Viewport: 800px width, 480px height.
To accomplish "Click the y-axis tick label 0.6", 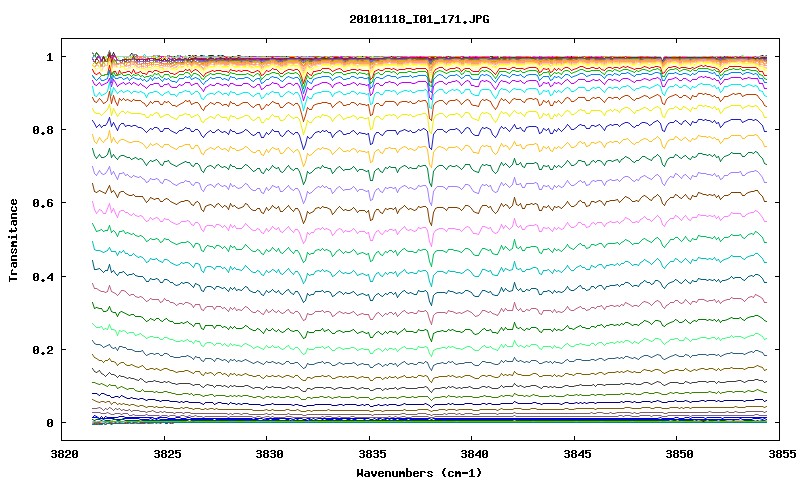I will point(42,203).
